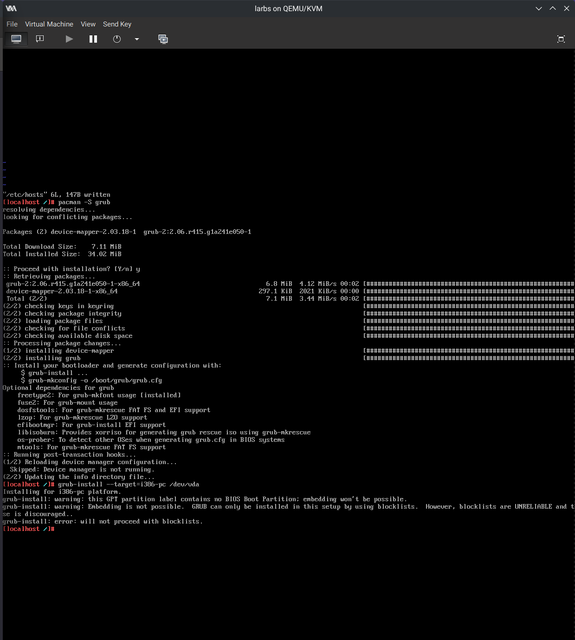
Task: Click the 'efibootmgr' dependency line
Action: pos(91,425)
